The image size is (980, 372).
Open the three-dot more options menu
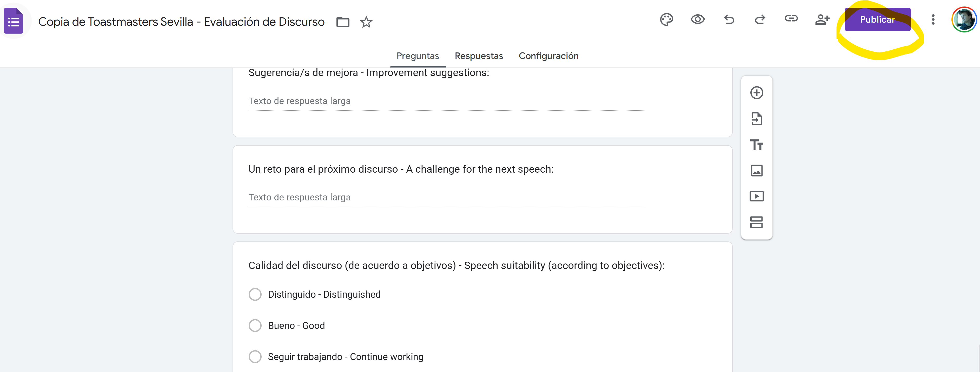933,19
